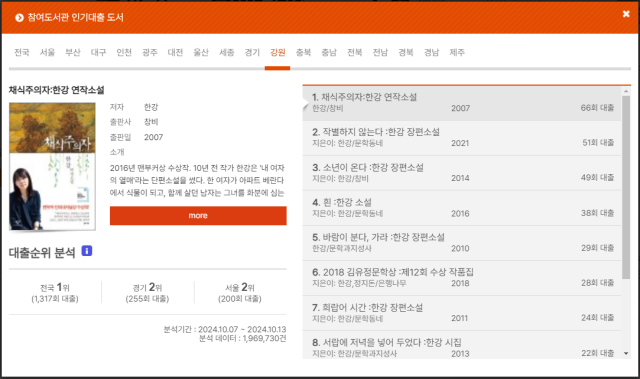
Task: Select the 대전 region tab
Action: (175, 52)
